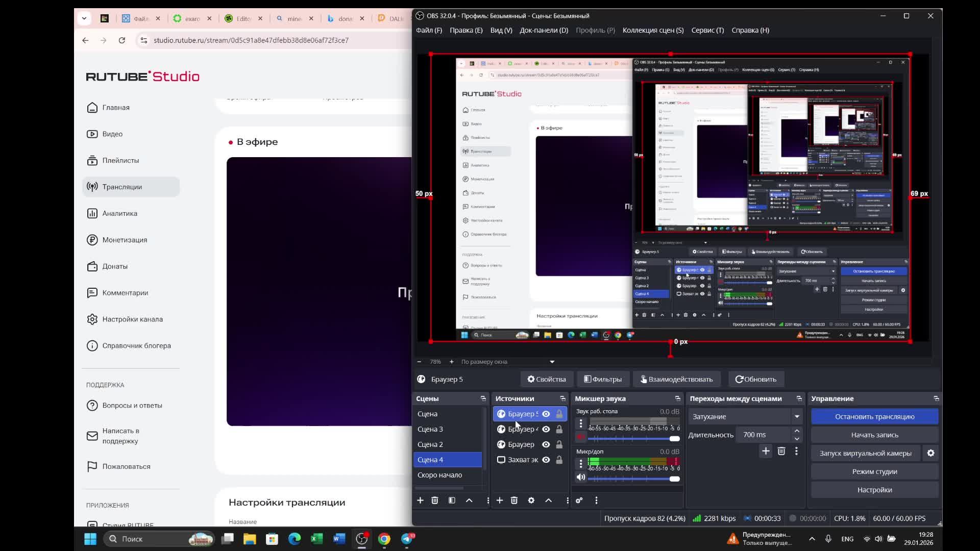Viewport: 980px width, 551px height.
Task: Undock the Микшер звука panel
Action: click(x=677, y=398)
